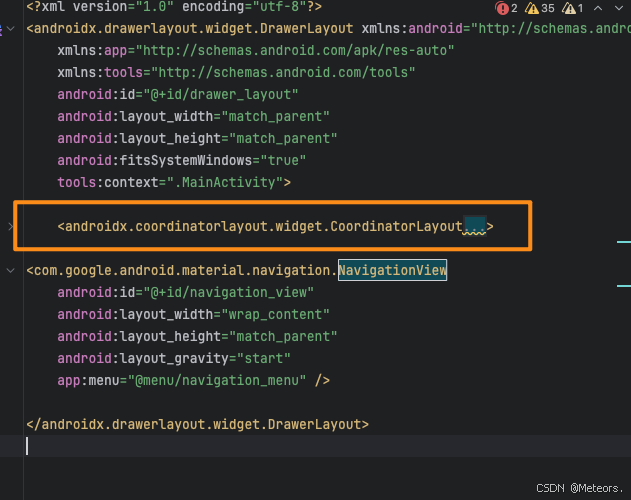Click android:fitsSystemWindows="true" line
631x500 pixels.
click(x=181, y=161)
